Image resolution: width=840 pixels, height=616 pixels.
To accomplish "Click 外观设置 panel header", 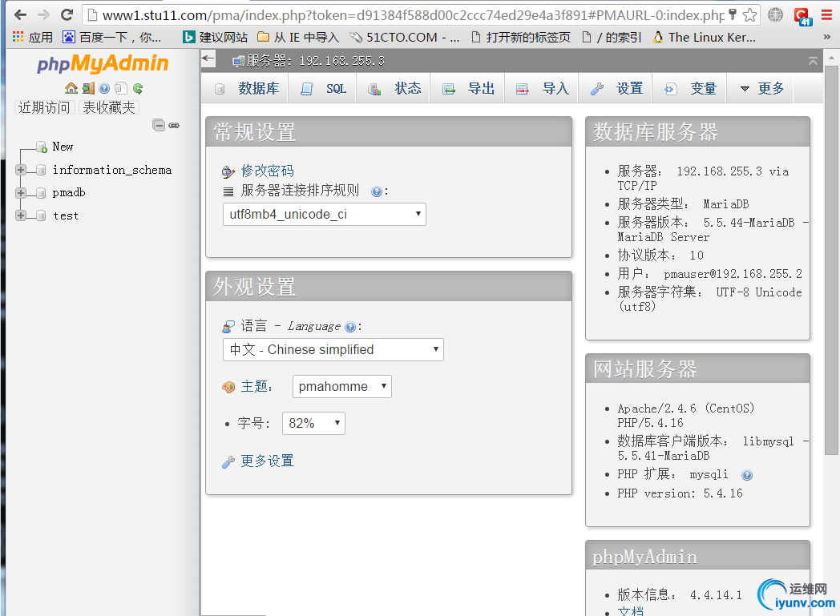I will pyautogui.click(x=389, y=287).
